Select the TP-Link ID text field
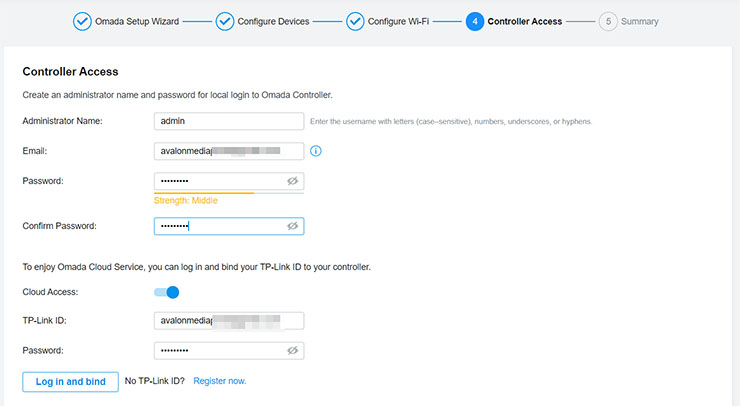 coord(229,321)
